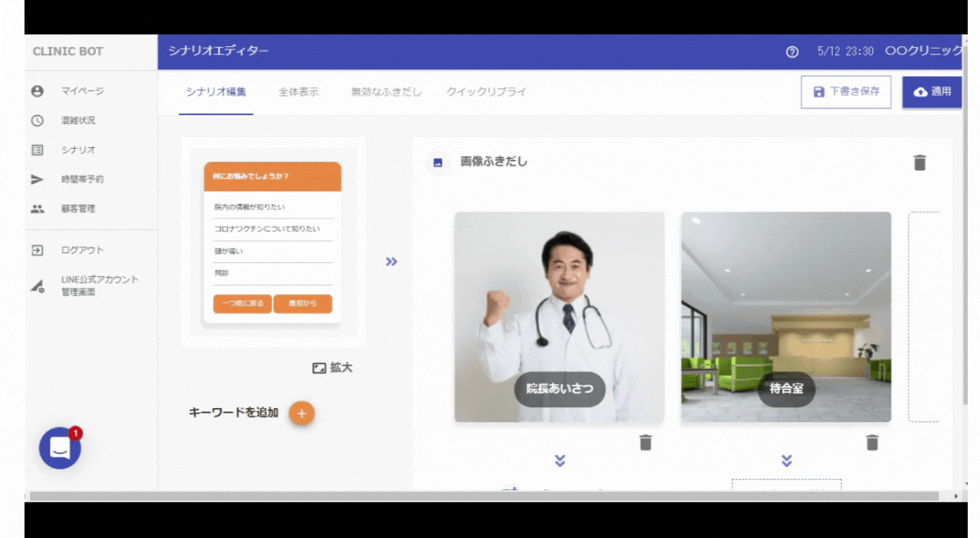Expand the chevrons below 待合室 card
The width and height of the screenshot is (980, 538).
pyautogui.click(x=786, y=461)
